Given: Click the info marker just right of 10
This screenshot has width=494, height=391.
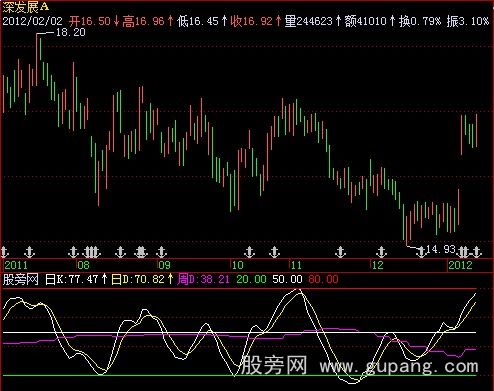Looking at the screenshot, I should tap(249, 252).
